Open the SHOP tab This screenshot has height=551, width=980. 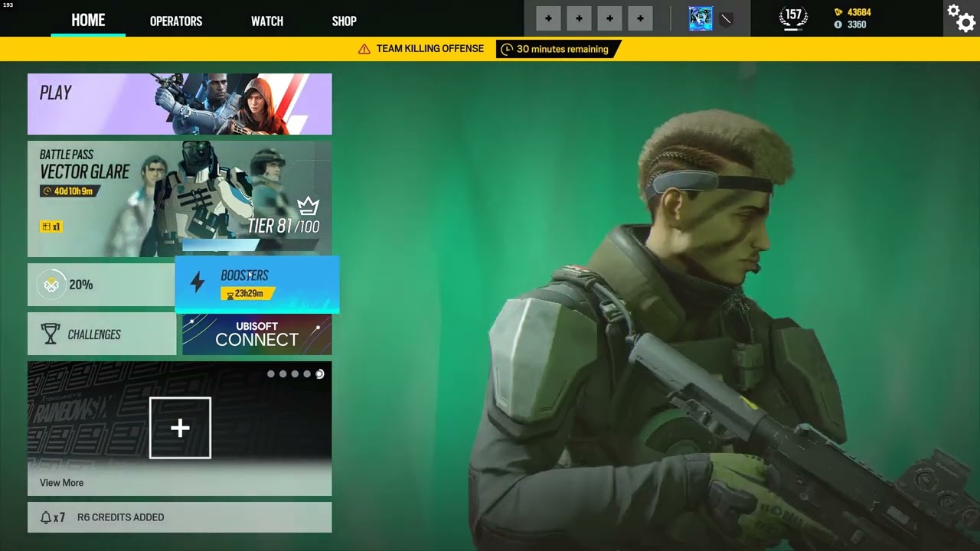344,21
